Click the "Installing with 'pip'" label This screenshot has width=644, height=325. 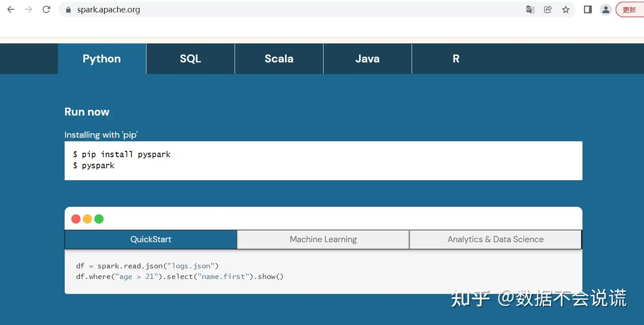pyautogui.click(x=101, y=135)
